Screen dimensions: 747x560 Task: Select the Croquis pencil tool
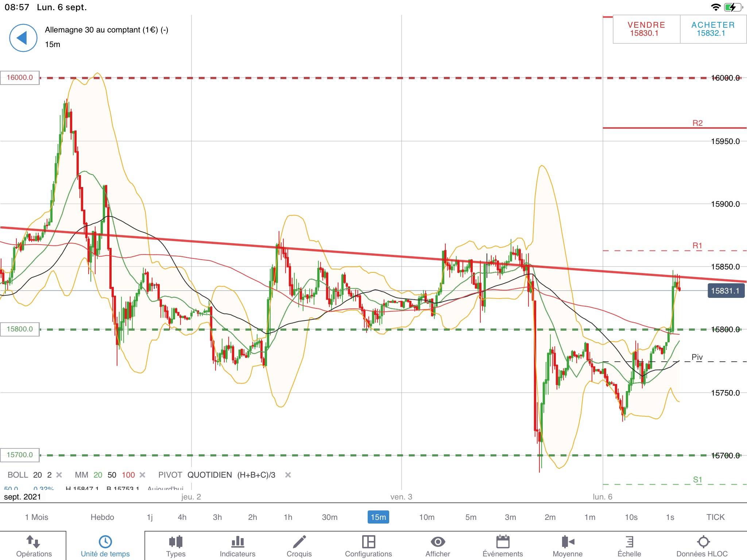click(299, 542)
